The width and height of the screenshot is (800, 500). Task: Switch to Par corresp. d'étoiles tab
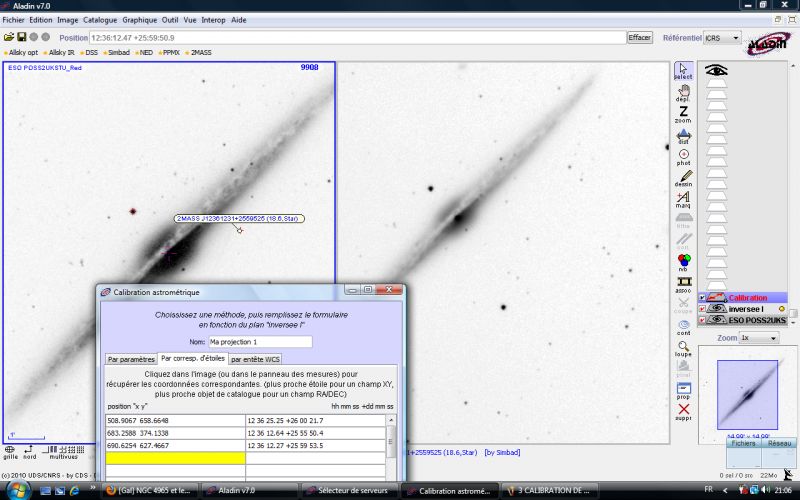(x=193, y=358)
